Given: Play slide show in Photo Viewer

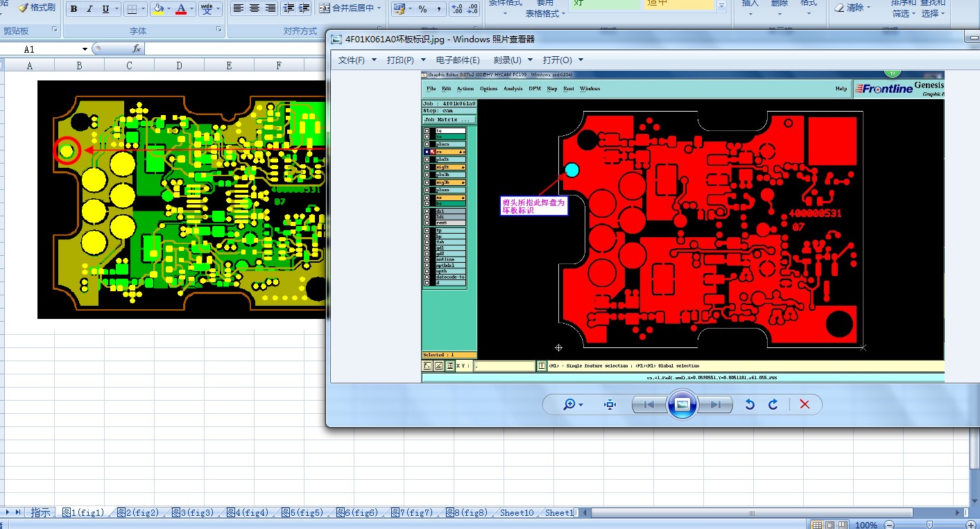Looking at the screenshot, I should 682,404.
